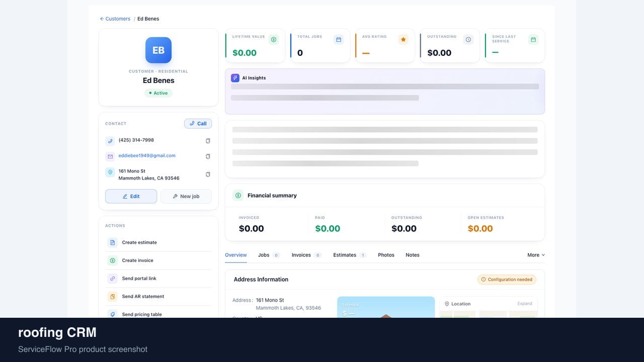This screenshot has width=644, height=362.
Task: Click eddiebee1949@gmail.com email link
Action: tap(147, 155)
